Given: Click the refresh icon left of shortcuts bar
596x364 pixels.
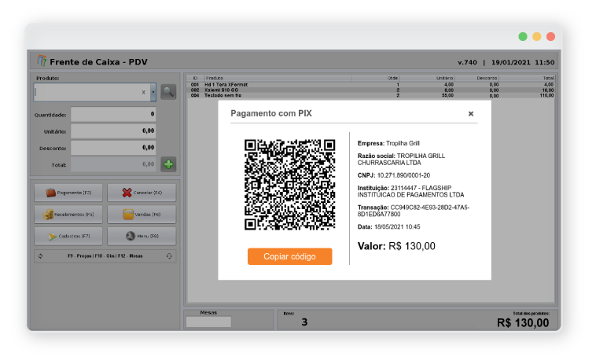Looking at the screenshot, I should click(x=39, y=256).
